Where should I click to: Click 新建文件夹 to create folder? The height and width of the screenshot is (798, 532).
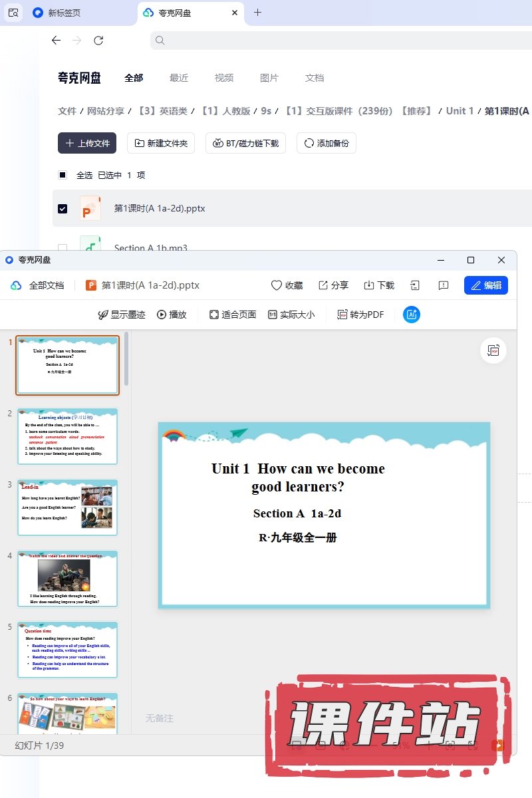(161, 143)
